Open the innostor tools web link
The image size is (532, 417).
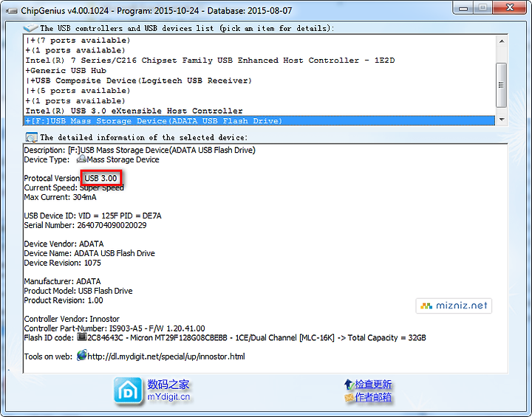pyautogui.click(x=166, y=356)
